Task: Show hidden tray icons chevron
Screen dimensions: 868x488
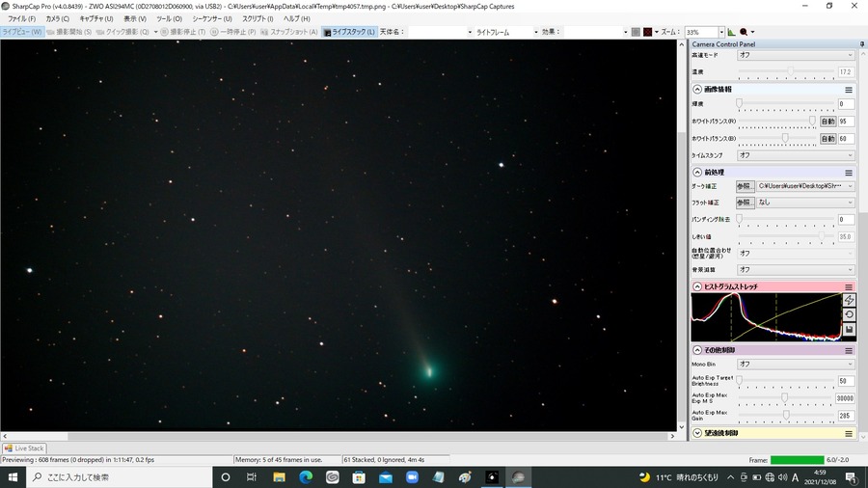Action: coord(731,477)
